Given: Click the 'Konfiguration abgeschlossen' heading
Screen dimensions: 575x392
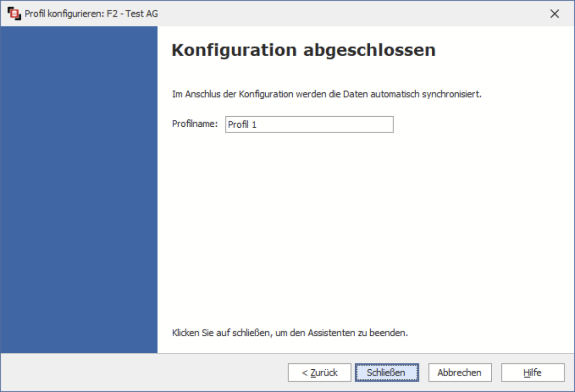Looking at the screenshot, I should (x=303, y=50).
